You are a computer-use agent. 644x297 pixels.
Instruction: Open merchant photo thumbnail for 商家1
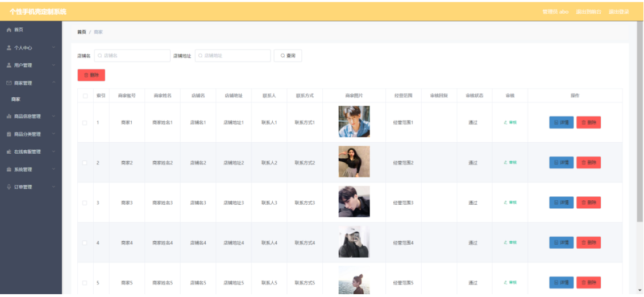354,121
